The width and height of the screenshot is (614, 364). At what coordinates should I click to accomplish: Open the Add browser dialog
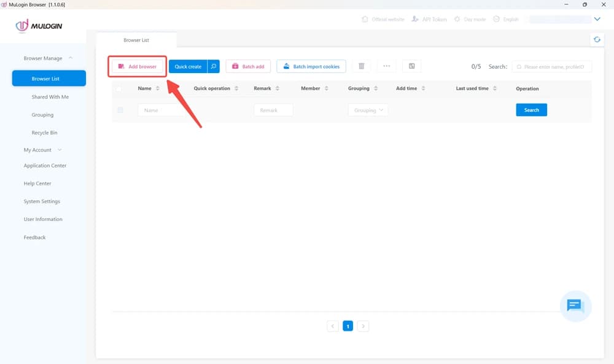pos(136,66)
